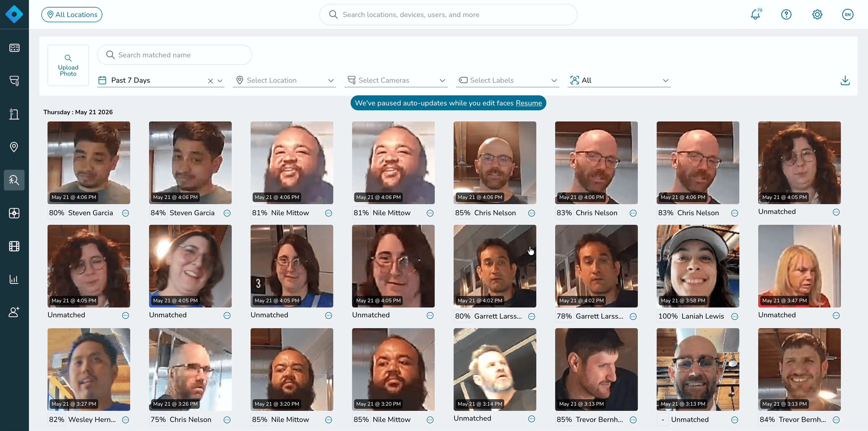Expand the Select Cameras dropdown

click(396, 80)
